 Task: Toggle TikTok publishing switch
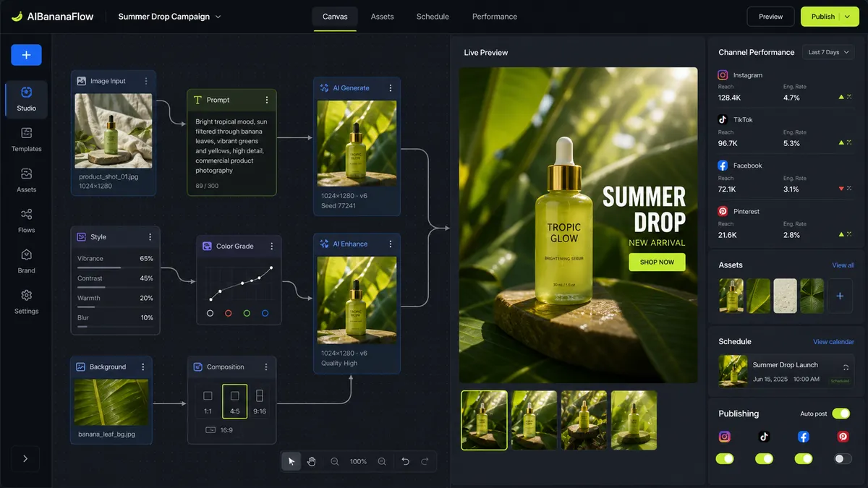[764, 458]
